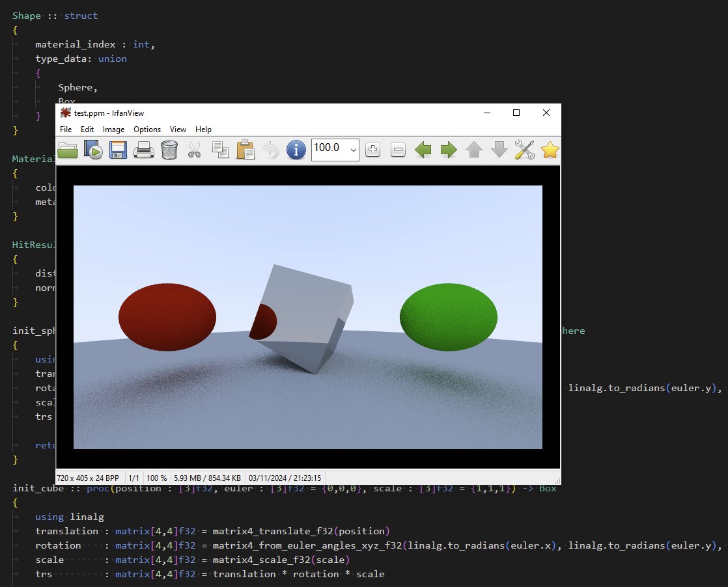Click the Print icon in the toolbar
The width and height of the screenshot is (728, 587).
click(x=143, y=150)
